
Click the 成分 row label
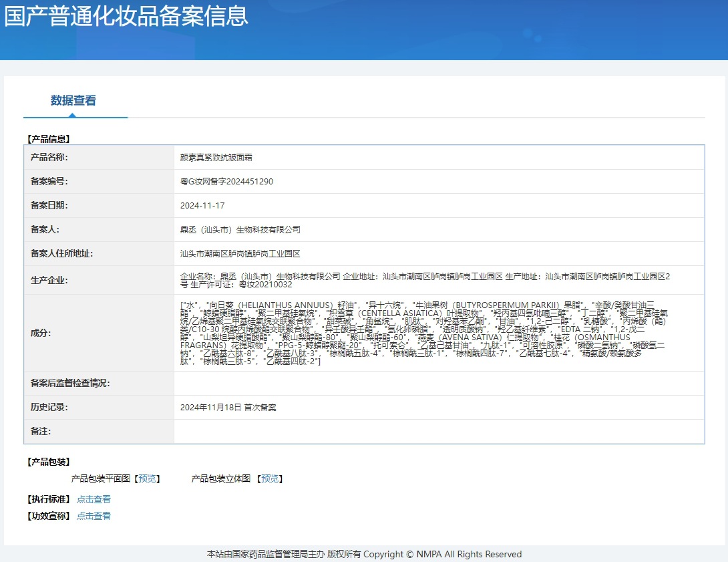(41, 333)
